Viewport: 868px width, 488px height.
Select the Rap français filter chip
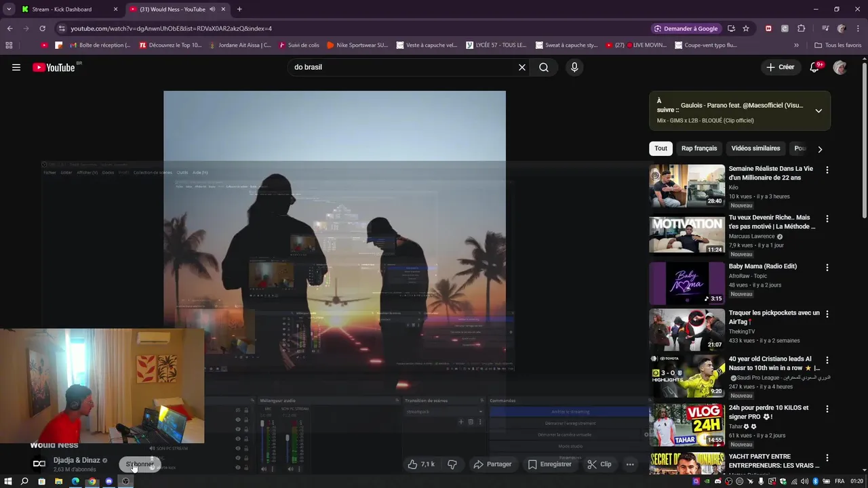point(699,148)
